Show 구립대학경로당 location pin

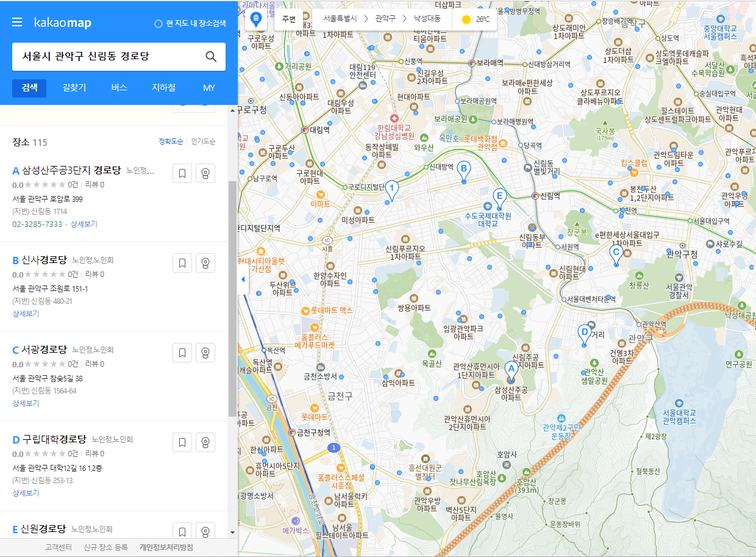(205, 442)
